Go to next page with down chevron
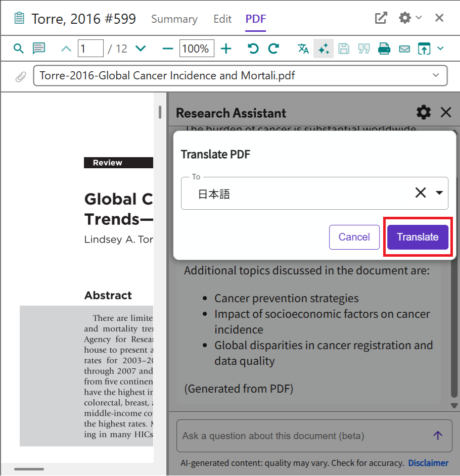This screenshot has width=460, height=476. pos(141,49)
